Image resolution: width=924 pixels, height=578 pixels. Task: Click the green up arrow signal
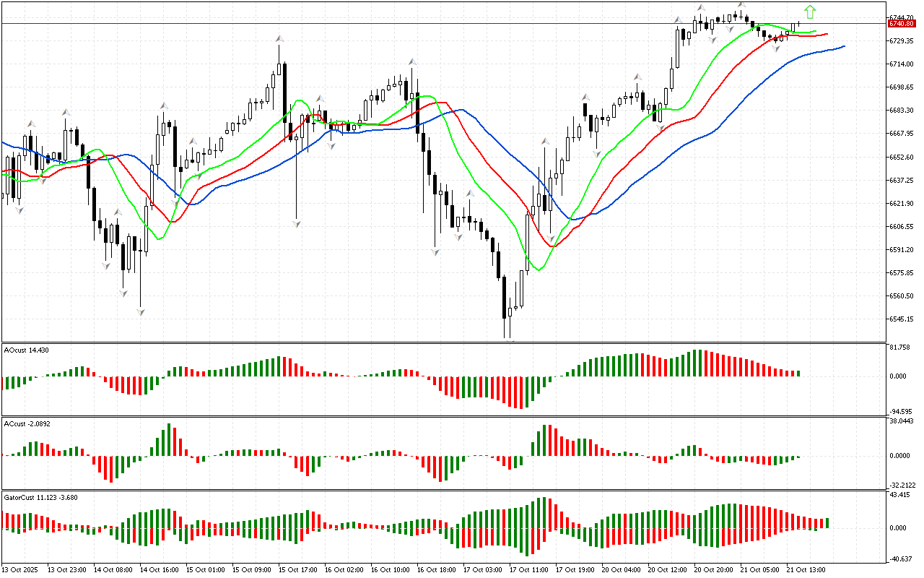point(810,12)
